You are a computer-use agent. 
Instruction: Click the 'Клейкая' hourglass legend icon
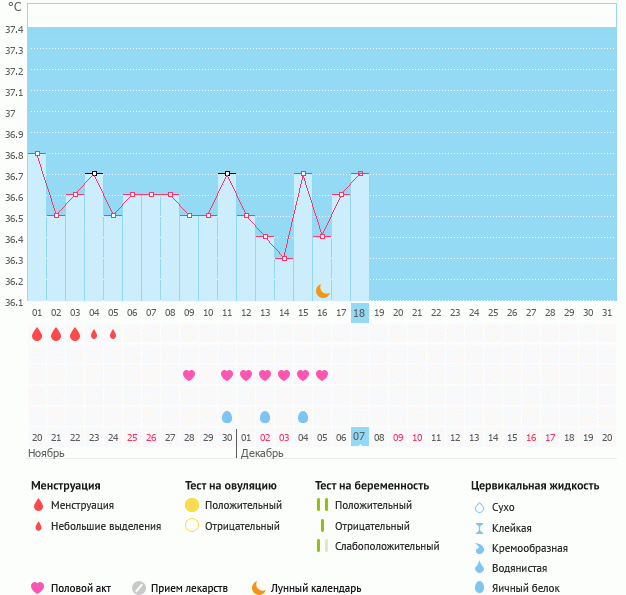tap(480, 528)
